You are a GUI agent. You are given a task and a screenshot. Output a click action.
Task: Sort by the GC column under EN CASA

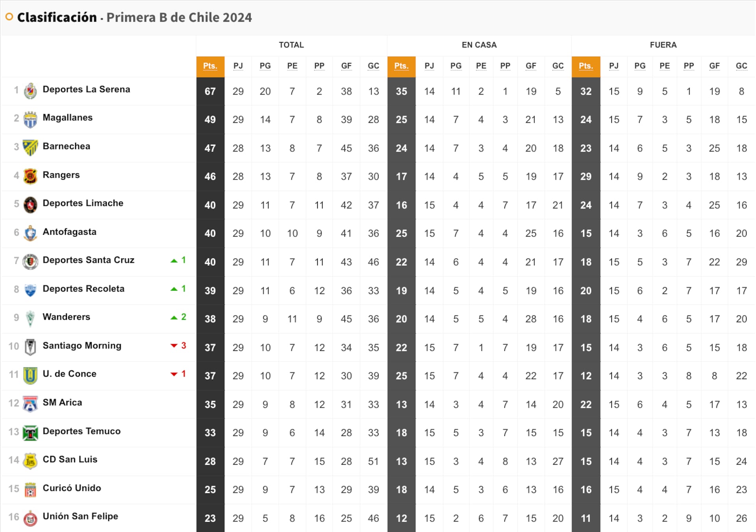pyautogui.click(x=558, y=66)
